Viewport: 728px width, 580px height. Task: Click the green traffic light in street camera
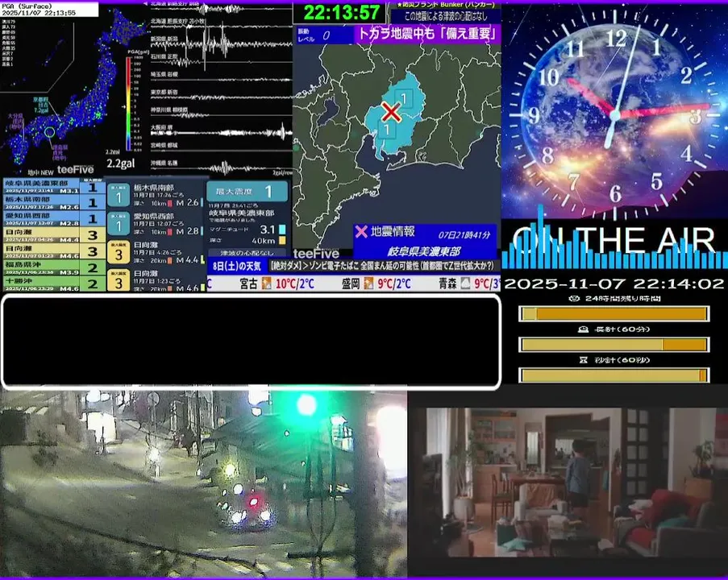click(306, 404)
